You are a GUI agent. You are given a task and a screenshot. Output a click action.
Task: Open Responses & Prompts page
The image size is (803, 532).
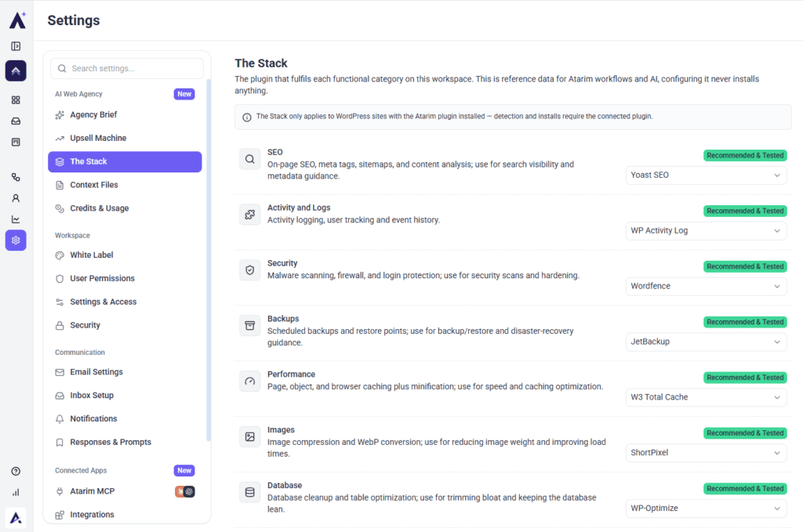point(125,442)
